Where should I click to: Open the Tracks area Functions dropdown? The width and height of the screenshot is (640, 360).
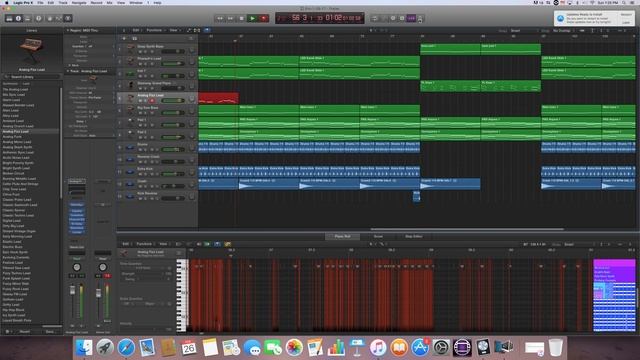pyautogui.click(x=155, y=30)
